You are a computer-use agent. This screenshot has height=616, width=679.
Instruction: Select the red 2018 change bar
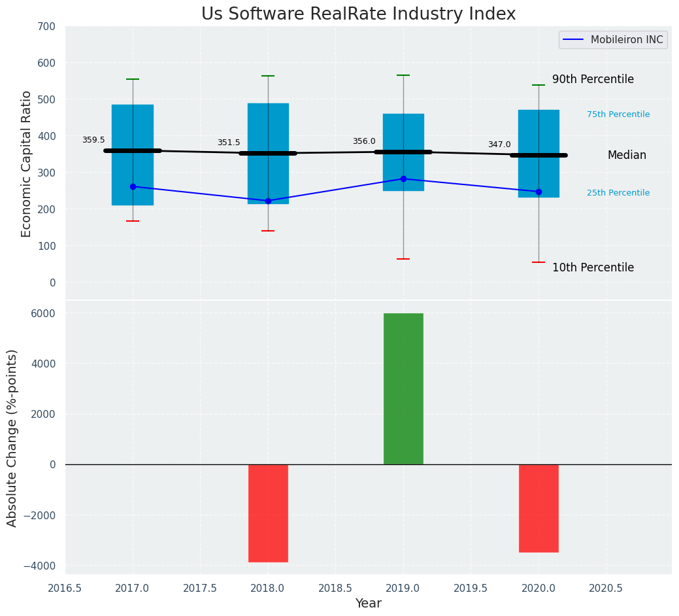[268, 513]
